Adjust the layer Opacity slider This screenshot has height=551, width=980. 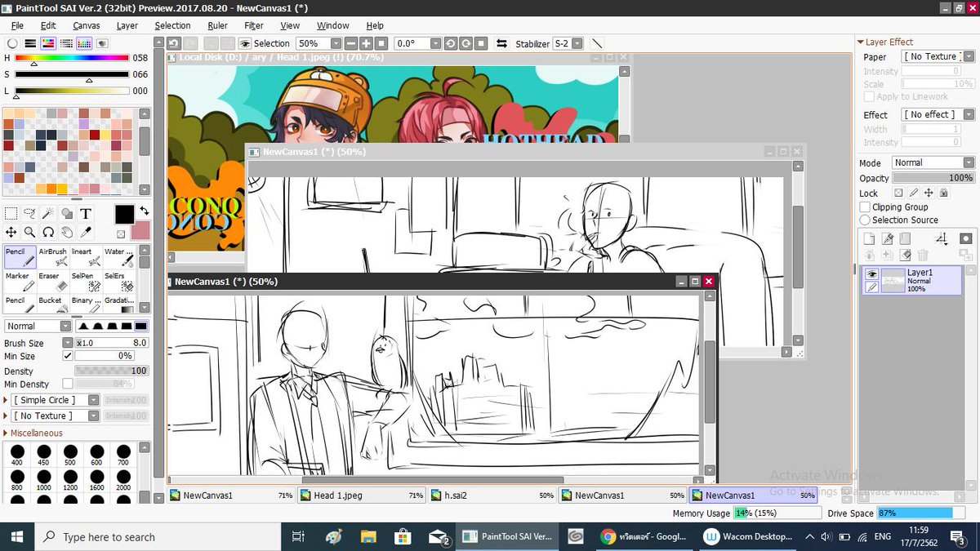click(933, 178)
